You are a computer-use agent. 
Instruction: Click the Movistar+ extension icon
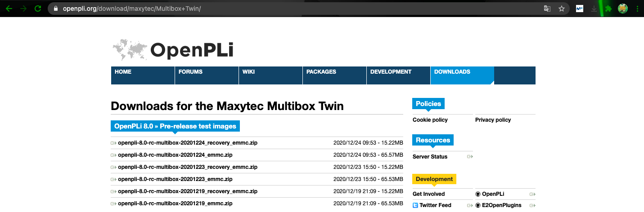[580, 9]
